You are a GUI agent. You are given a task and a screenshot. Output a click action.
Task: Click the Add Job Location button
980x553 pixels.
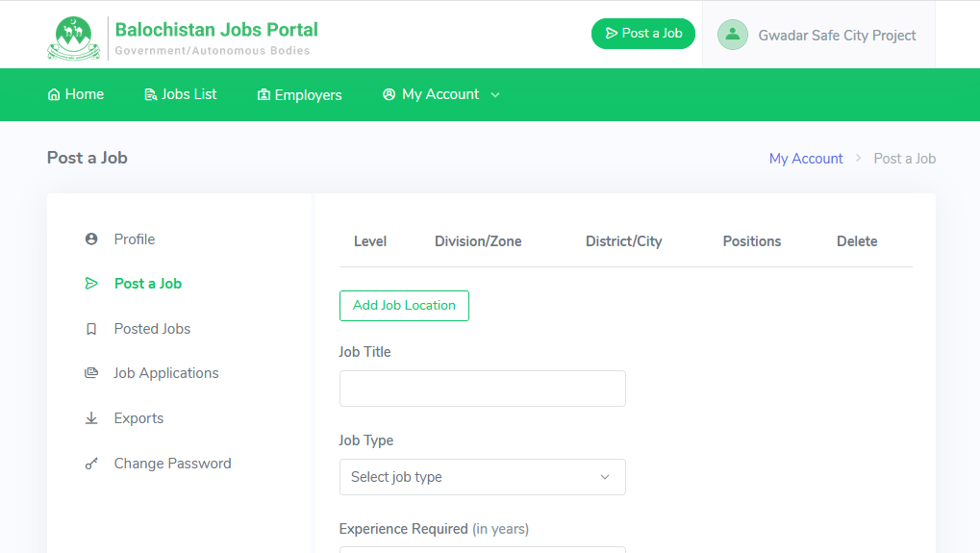[x=404, y=306]
